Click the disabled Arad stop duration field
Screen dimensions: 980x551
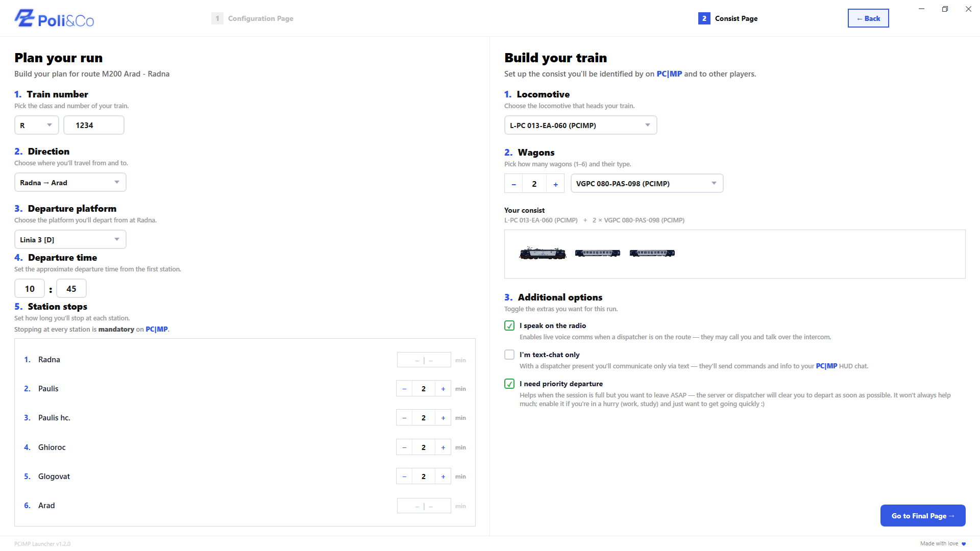click(424, 506)
